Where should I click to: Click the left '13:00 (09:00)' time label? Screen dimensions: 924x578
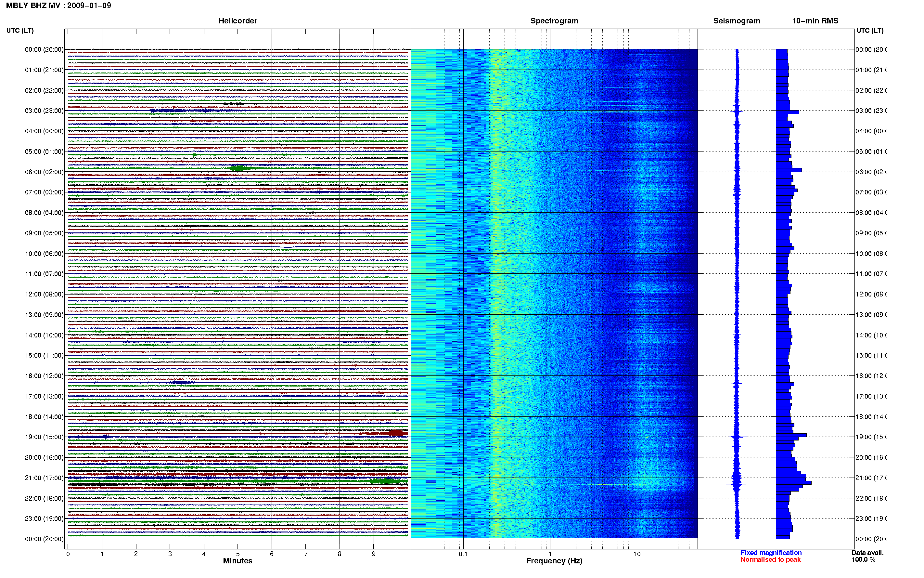coord(44,315)
